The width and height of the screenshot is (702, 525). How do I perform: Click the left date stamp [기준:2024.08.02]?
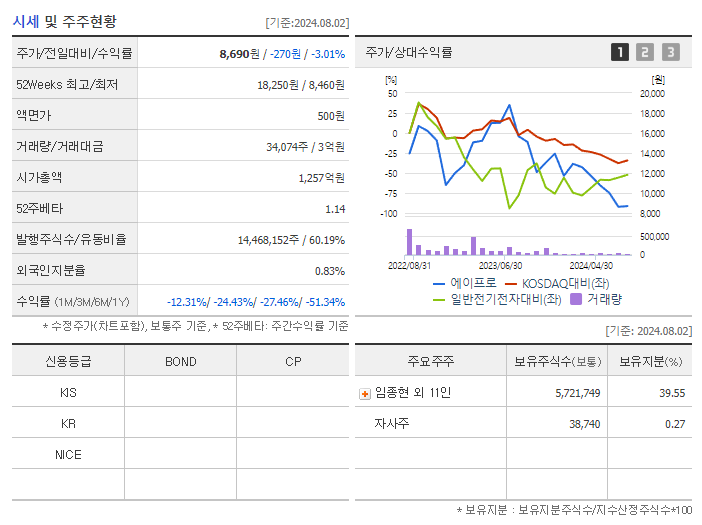point(307,23)
